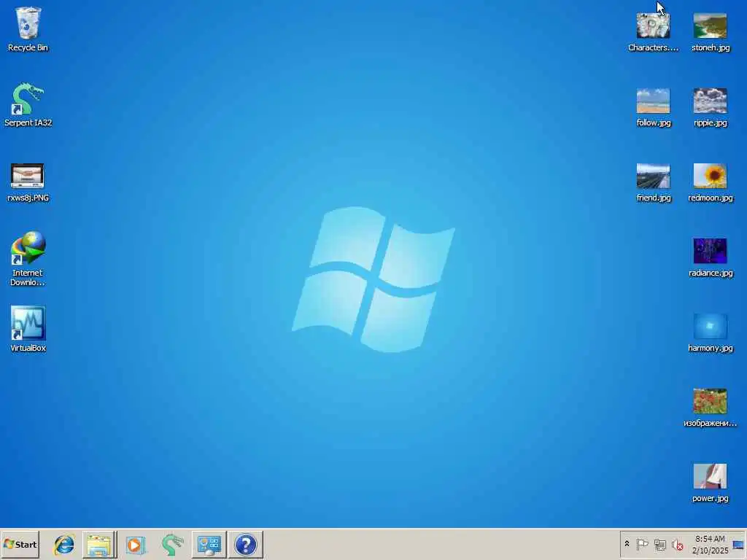This screenshot has height=560, width=747.
Task: Select ripple.jpg image file
Action: coord(711,106)
